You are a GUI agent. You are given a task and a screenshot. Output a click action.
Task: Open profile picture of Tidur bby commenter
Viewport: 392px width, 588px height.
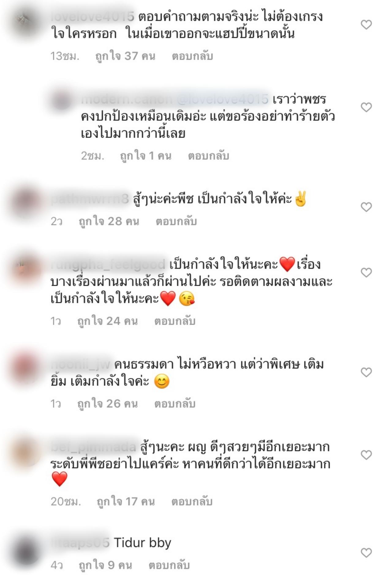click(x=27, y=550)
